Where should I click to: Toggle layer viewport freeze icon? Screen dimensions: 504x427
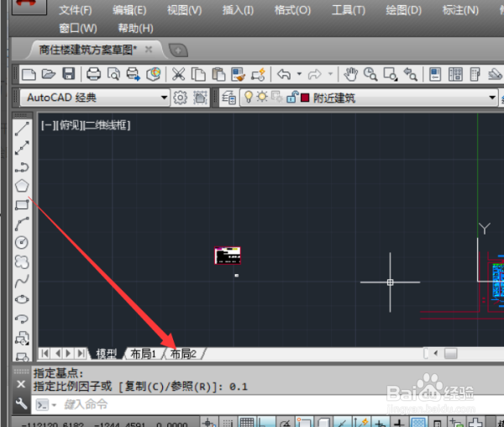pyautogui.click(x=276, y=97)
